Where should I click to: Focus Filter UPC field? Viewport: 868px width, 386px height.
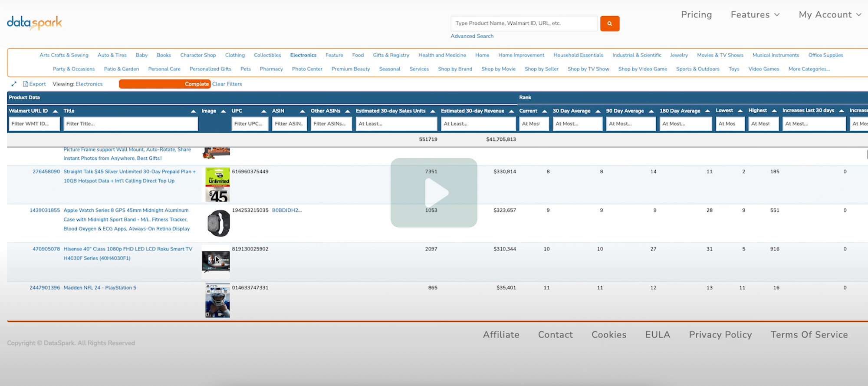coord(250,124)
